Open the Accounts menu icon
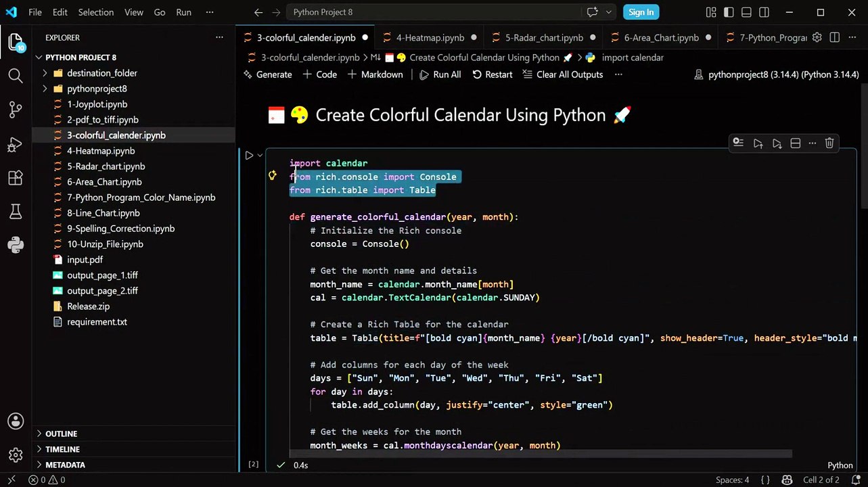The width and height of the screenshot is (868, 487). click(x=16, y=421)
